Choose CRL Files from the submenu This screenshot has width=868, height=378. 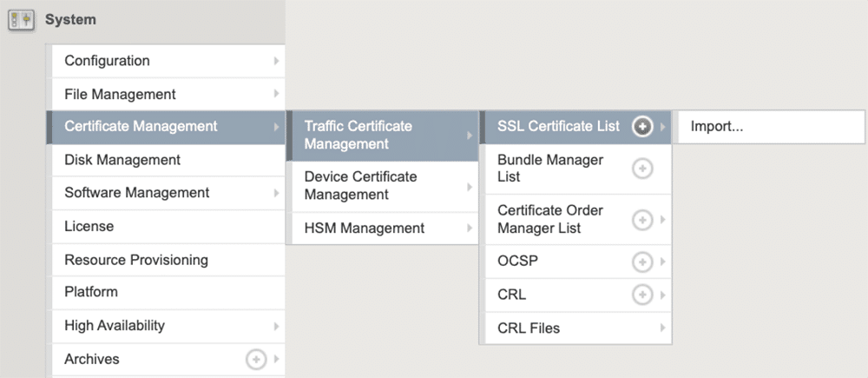[528, 328]
